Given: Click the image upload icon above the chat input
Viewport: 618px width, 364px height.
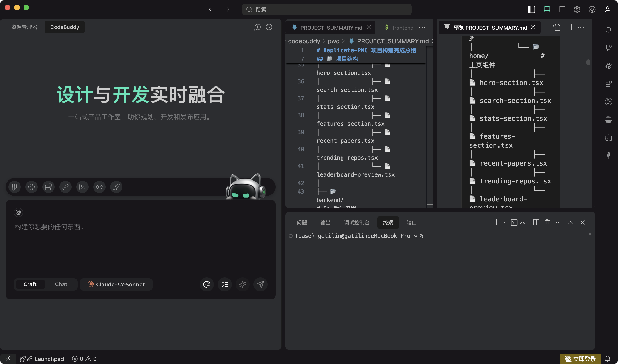Looking at the screenshot, I should [x=82, y=187].
